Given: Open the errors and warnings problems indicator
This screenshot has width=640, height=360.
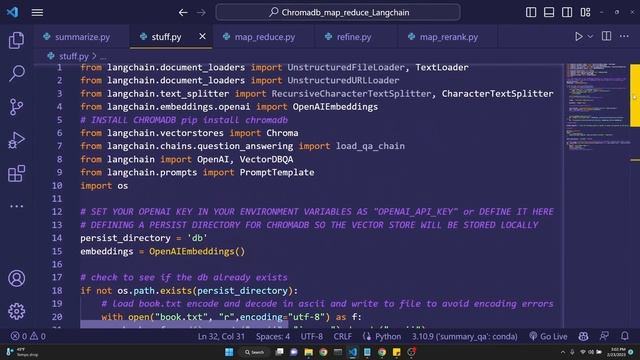Looking at the screenshot, I should (x=28, y=336).
